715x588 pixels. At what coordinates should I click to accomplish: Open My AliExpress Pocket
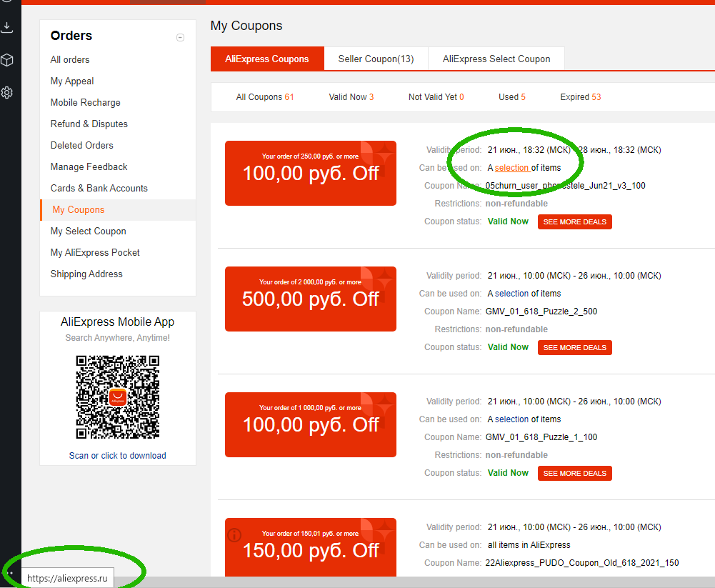tap(95, 253)
